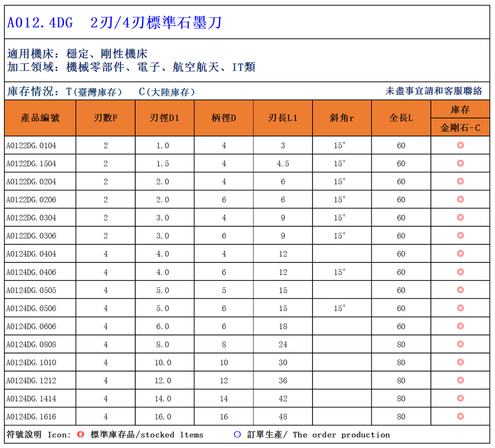Click total length 80 in row A0124DG.0808

[x=401, y=344]
